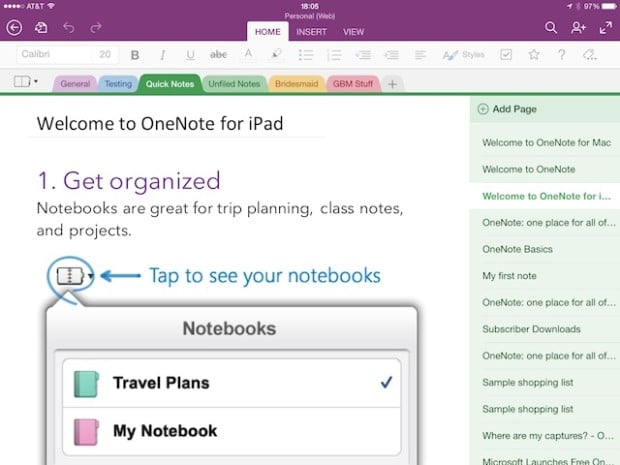Open the search magnifier icon
Viewport: 620px width, 465px height.
[550, 28]
